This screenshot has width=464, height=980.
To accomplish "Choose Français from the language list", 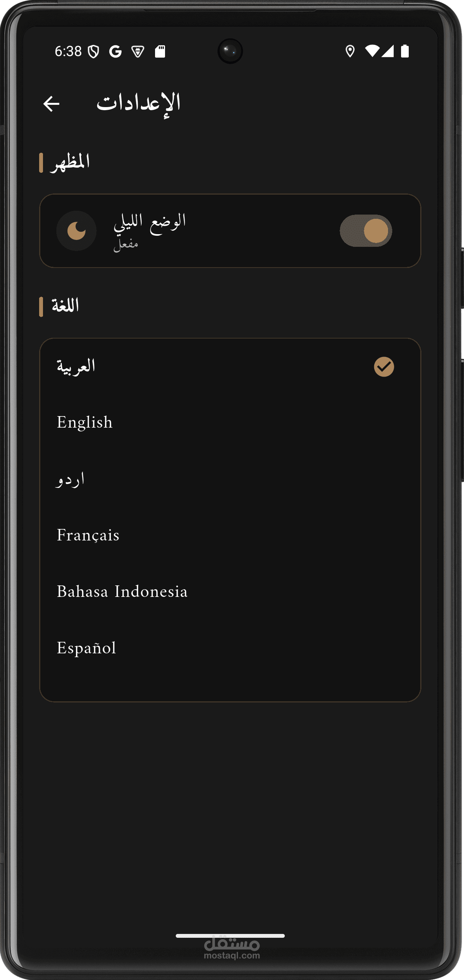I will pos(230,535).
